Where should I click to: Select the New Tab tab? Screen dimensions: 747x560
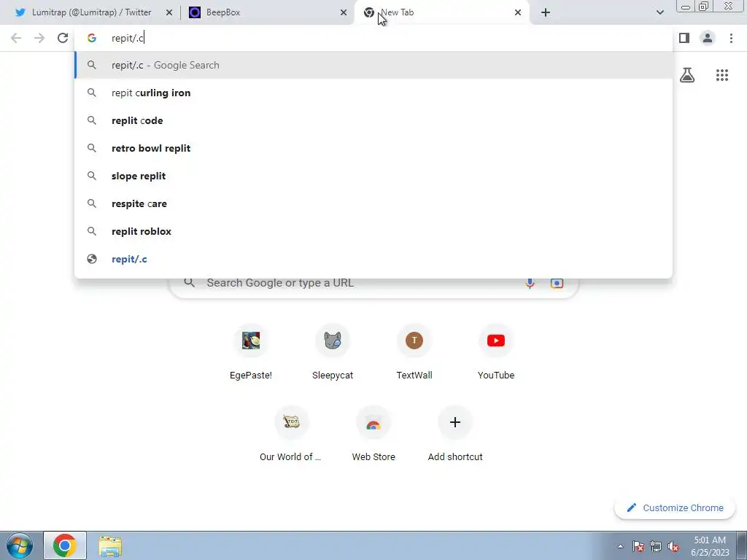click(x=442, y=12)
